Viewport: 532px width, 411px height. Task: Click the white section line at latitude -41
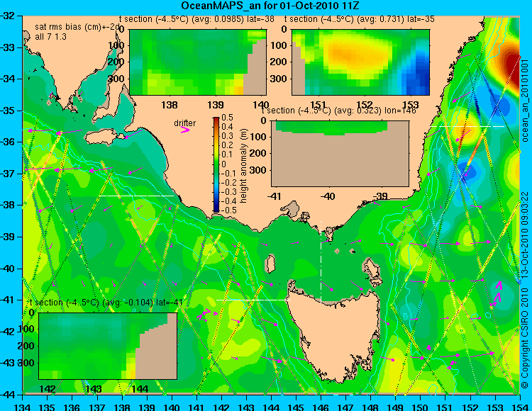pos(253,300)
